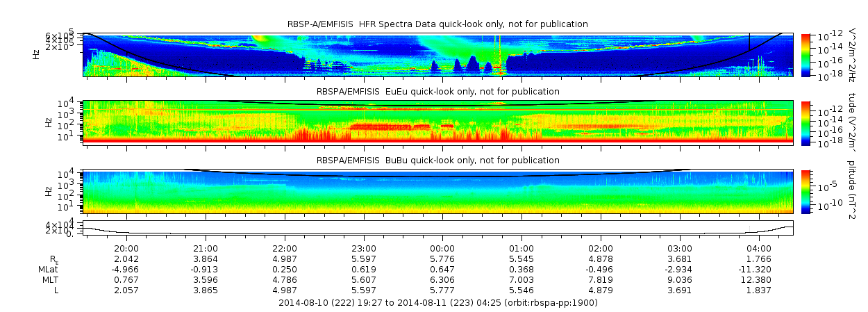
Task: Click the Hz axis label of EuEu panel
Action: pos(48,122)
